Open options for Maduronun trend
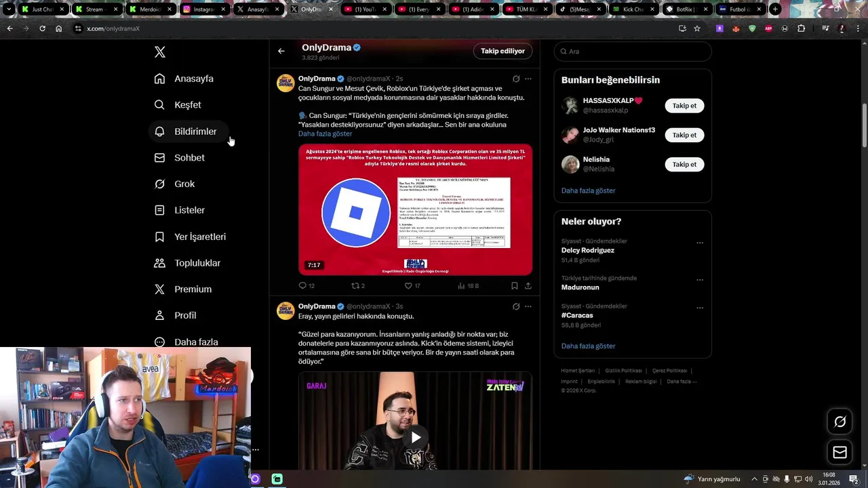 (700, 279)
